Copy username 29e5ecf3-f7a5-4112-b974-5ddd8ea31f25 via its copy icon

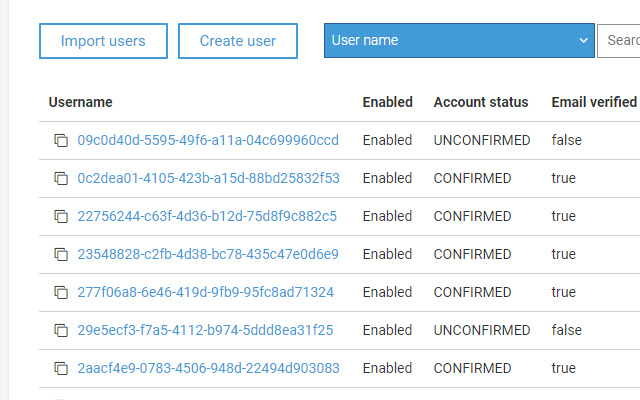tap(61, 330)
